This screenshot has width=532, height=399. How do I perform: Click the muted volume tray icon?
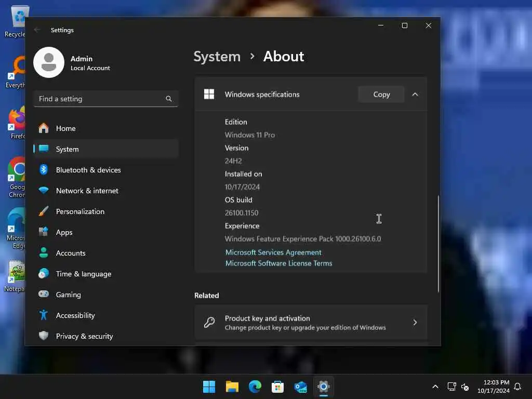point(465,387)
